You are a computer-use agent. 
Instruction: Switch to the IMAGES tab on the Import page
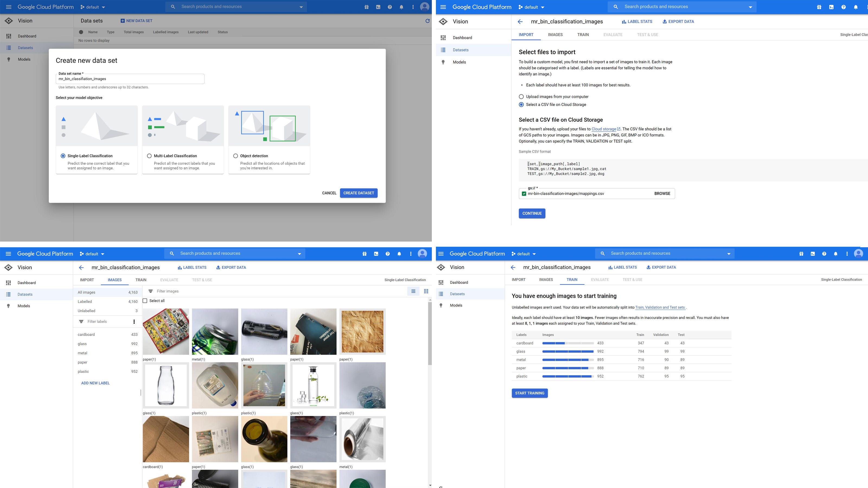(555, 35)
